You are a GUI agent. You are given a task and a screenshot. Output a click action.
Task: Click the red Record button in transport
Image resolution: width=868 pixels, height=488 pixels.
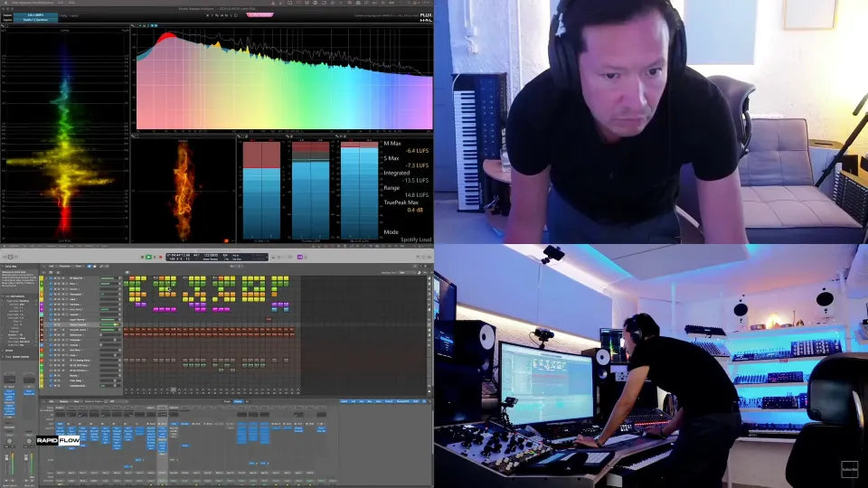(160, 258)
